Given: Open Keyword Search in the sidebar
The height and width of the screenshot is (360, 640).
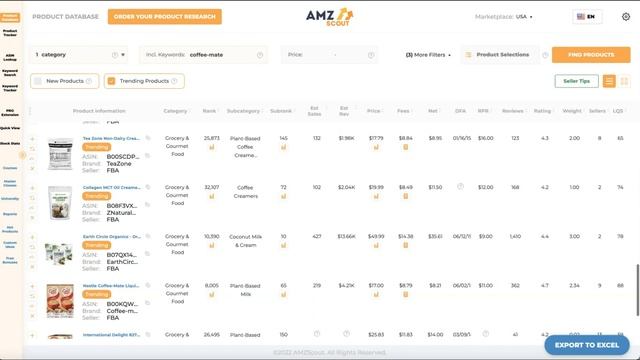Looking at the screenshot, I should click(10, 73).
